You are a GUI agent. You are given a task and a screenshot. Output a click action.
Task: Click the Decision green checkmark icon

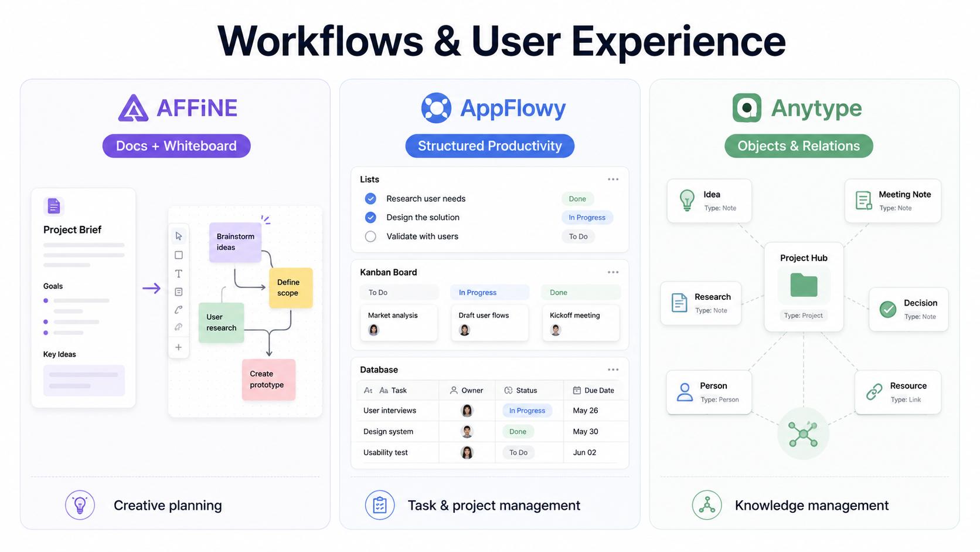[888, 309]
